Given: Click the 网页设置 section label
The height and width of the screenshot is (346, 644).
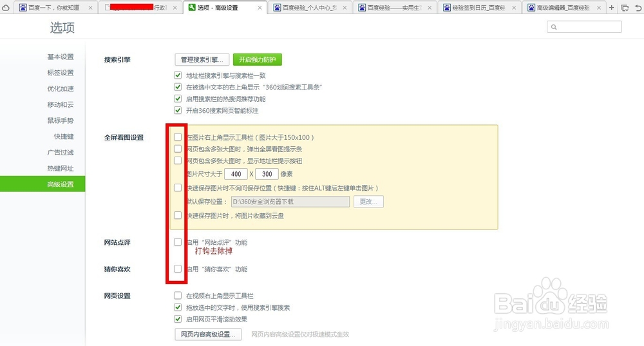Looking at the screenshot, I should point(117,296).
